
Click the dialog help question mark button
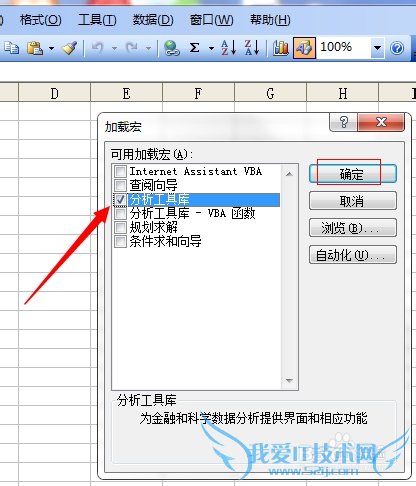(343, 122)
